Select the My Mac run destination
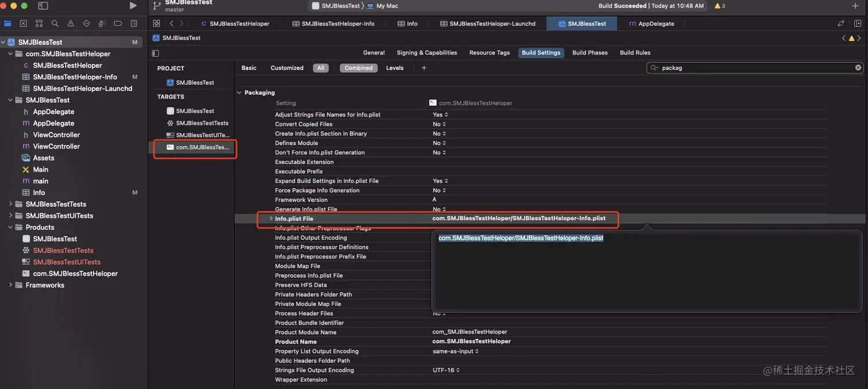 point(382,6)
